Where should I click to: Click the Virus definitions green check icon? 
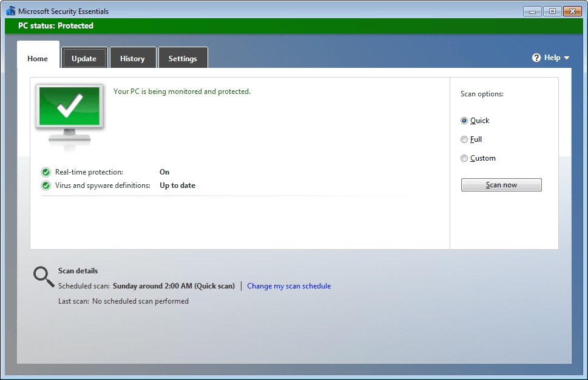click(46, 185)
